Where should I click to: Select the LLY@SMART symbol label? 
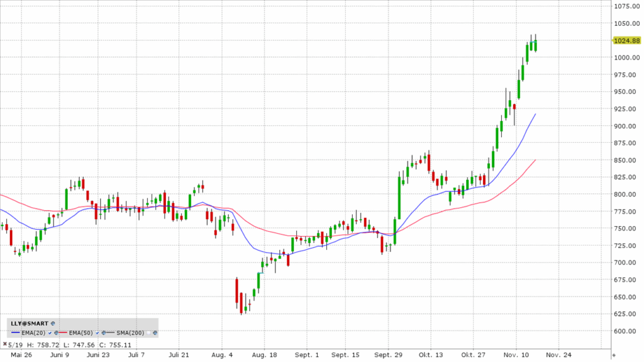tap(30, 324)
